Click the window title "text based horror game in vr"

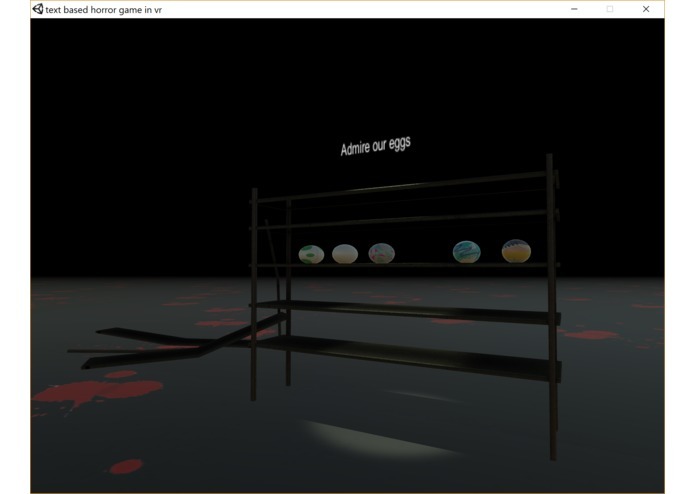pos(104,10)
